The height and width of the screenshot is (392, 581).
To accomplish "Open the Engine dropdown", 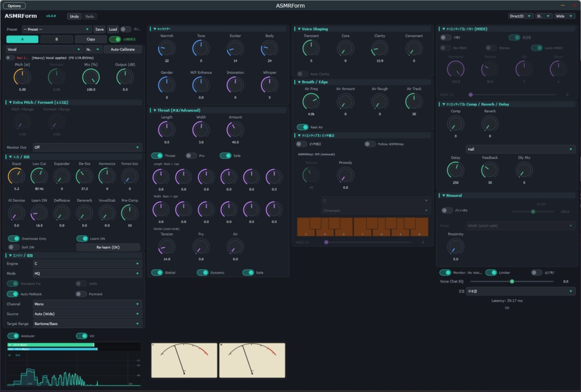I will [x=87, y=263].
